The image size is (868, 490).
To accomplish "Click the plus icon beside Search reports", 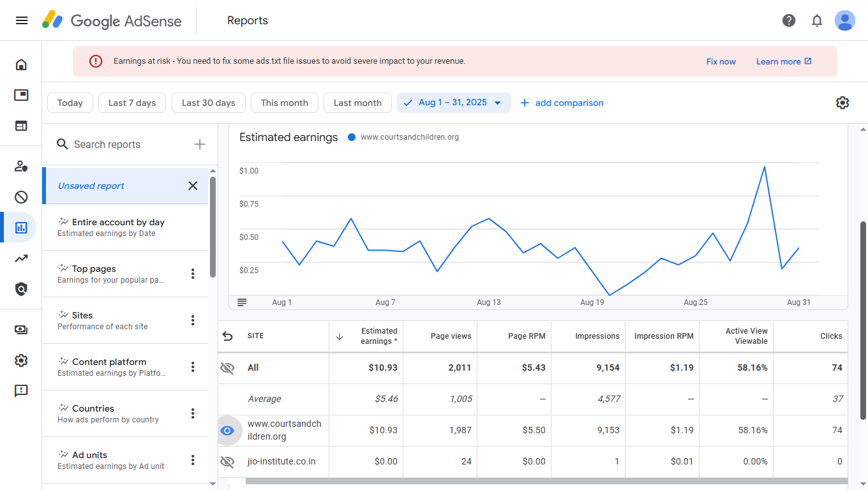I will click(x=200, y=144).
